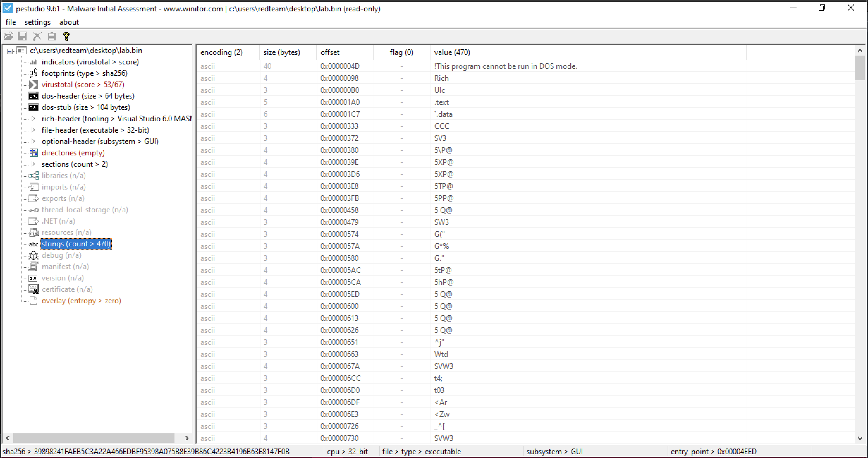Select directories (empty) tree item

(x=73, y=153)
